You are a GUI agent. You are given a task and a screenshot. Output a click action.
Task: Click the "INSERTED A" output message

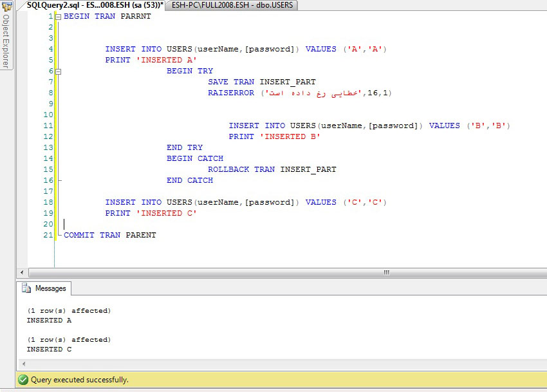click(49, 320)
